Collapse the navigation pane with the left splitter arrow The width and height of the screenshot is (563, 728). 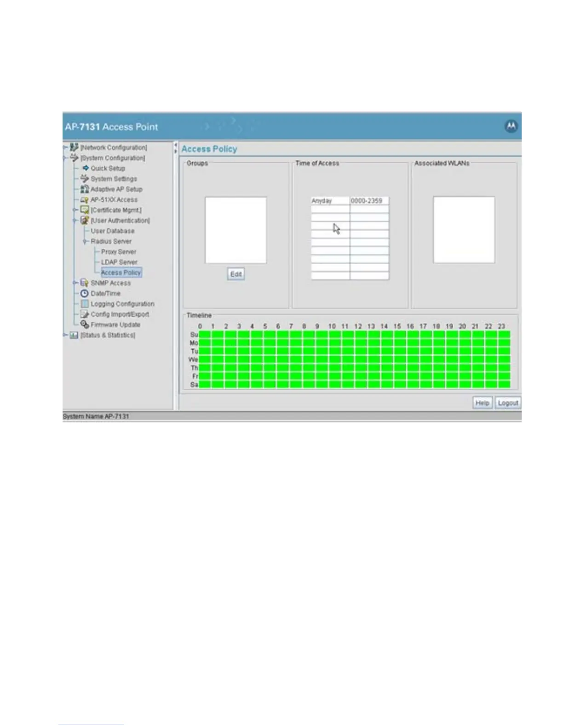click(x=176, y=145)
